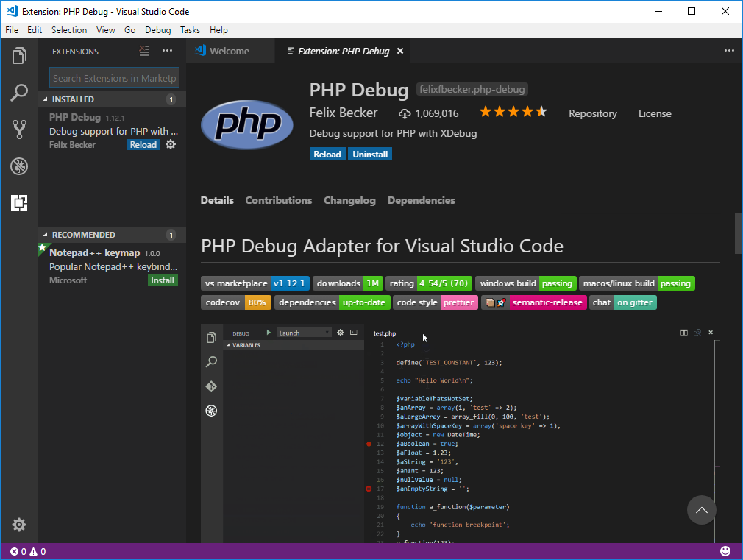The height and width of the screenshot is (560, 743).
Task: Focus the Search Extensions in Marketplace field
Action: [114, 78]
